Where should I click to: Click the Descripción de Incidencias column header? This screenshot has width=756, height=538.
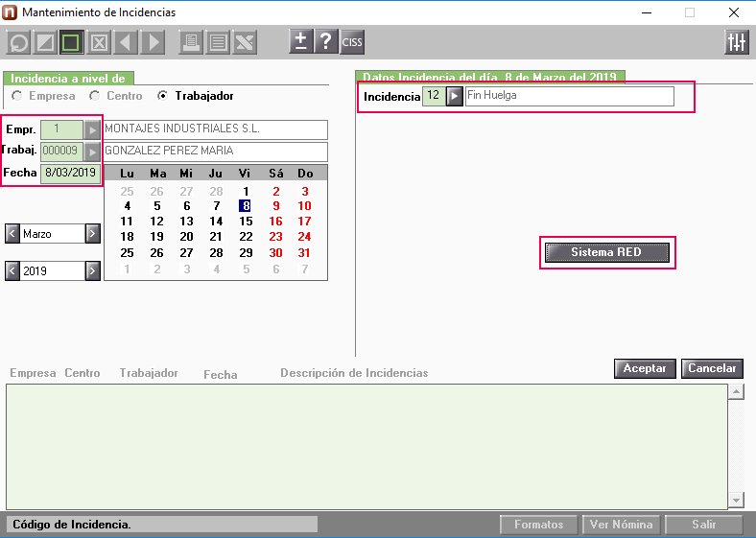pyautogui.click(x=354, y=373)
